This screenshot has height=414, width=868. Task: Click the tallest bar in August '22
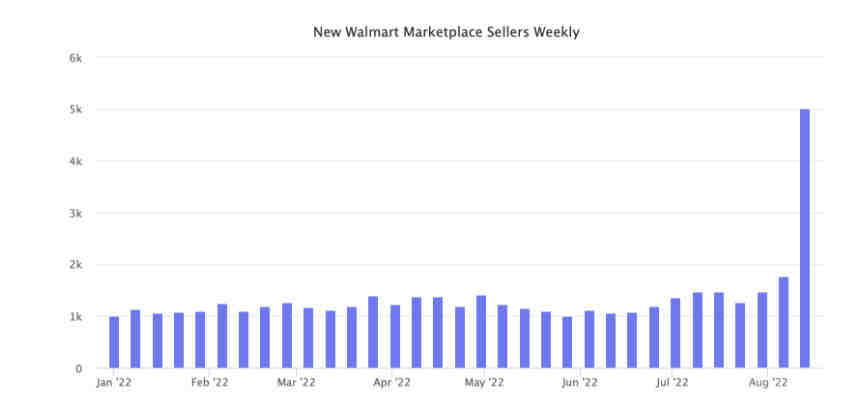(x=805, y=239)
